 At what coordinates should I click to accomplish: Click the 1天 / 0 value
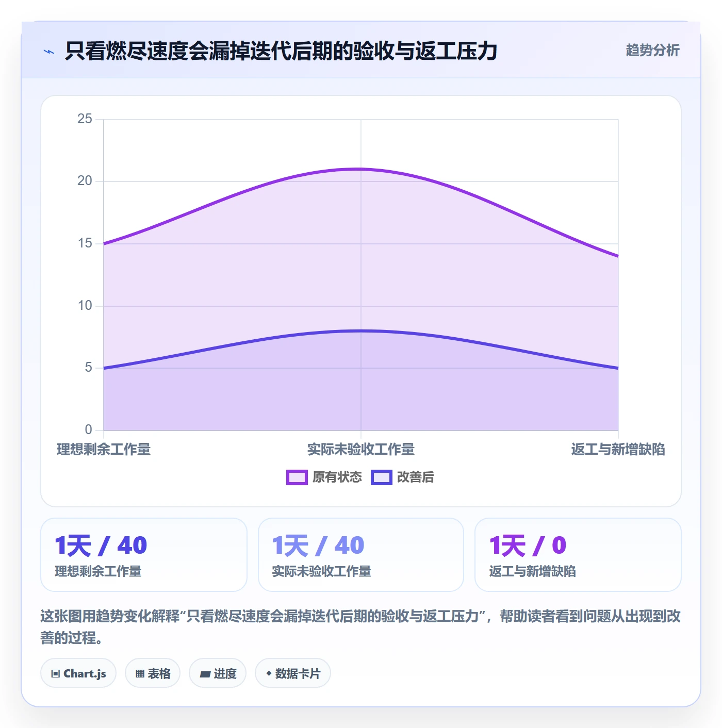(x=528, y=545)
